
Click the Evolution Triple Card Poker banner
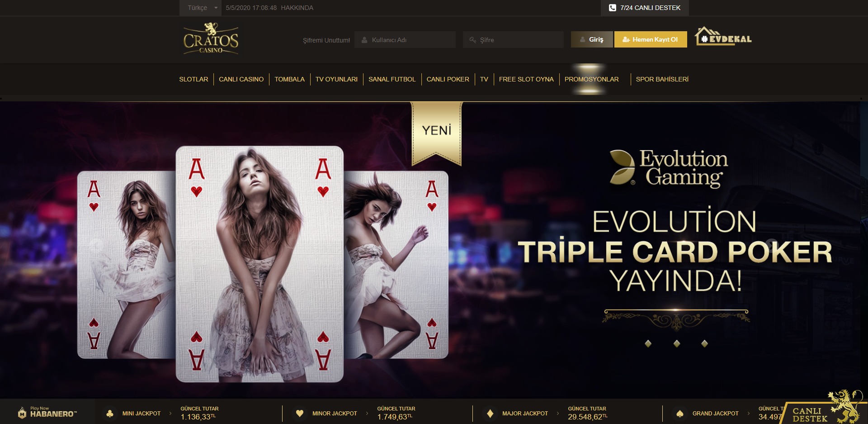tap(433, 250)
